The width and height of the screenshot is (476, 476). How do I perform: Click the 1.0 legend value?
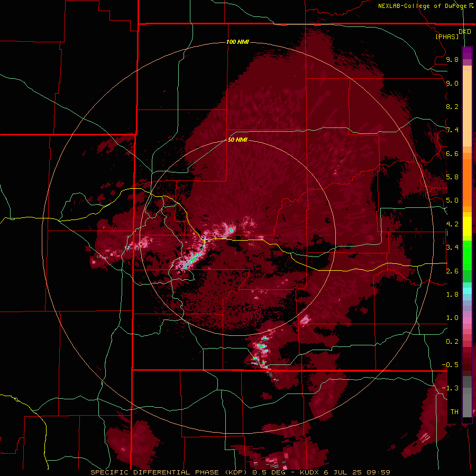(452, 318)
